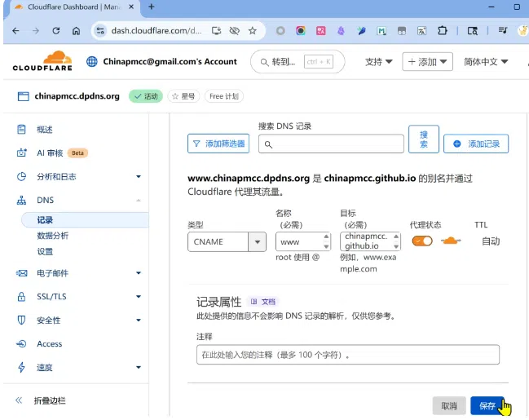Click the 搜索 DNS 记录 input field

[331, 144]
